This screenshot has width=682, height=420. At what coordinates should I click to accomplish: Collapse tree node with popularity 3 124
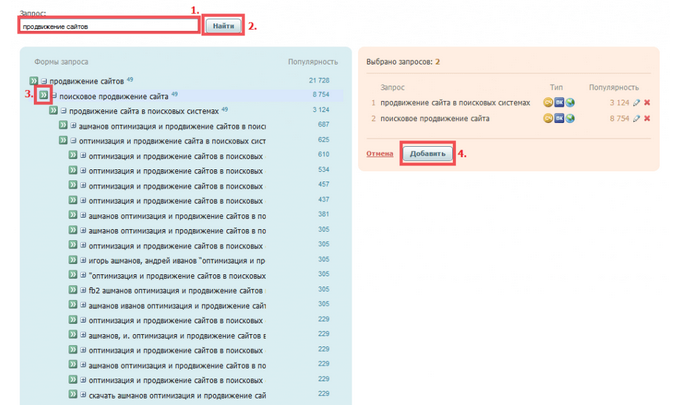coord(64,111)
